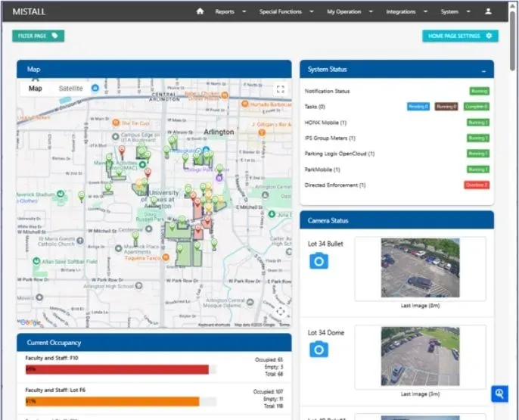Click the ParkMobile Running badge
This screenshot has width=519, height=420.
click(477, 170)
